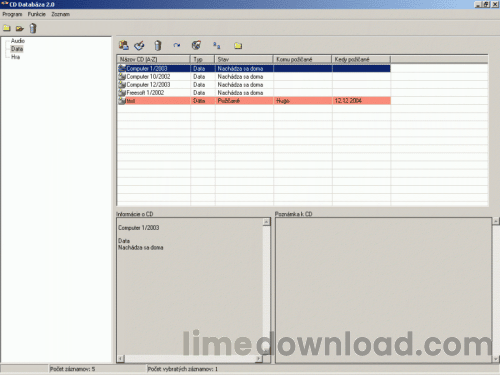500x375 pixels.
Task: Sort by the Komu požičané column header
Action: [x=302, y=59]
